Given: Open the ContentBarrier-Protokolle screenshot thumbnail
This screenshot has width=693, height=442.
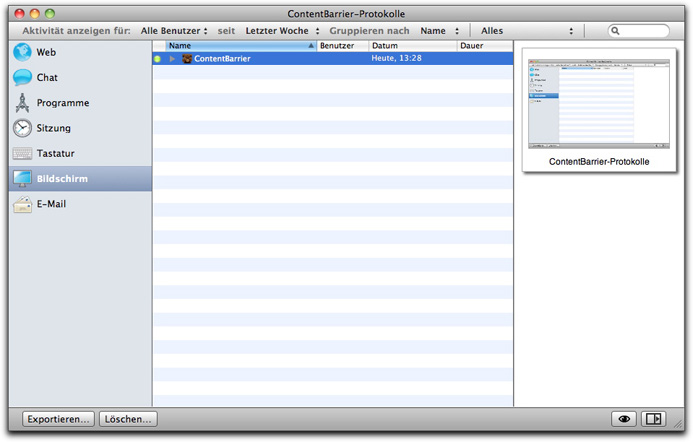Looking at the screenshot, I should click(x=599, y=104).
